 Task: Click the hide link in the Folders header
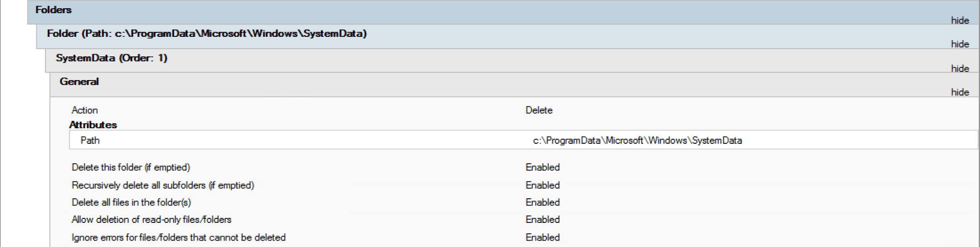tap(960, 20)
